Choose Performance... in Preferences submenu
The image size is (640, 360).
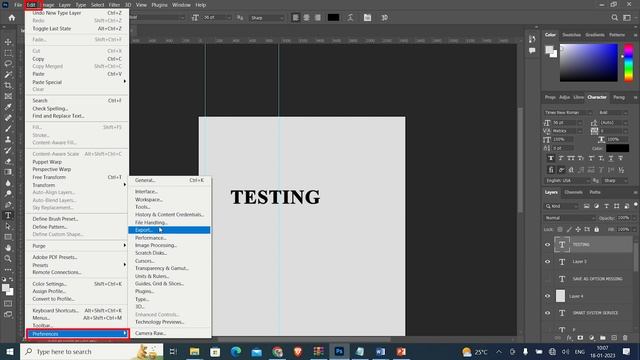(169, 238)
